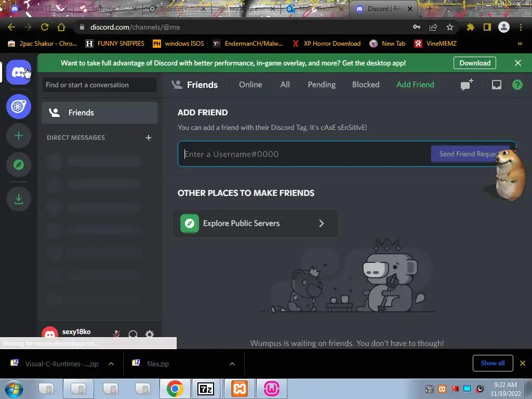The width and height of the screenshot is (532, 399).
Task: Open the saved passwords key icon
Action: (417, 27)
